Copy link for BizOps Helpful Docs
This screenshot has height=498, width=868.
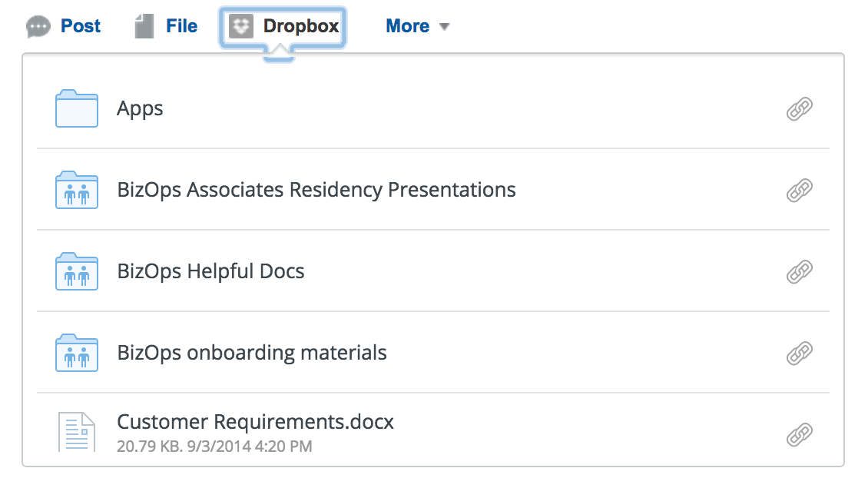(x=800, y=271)
